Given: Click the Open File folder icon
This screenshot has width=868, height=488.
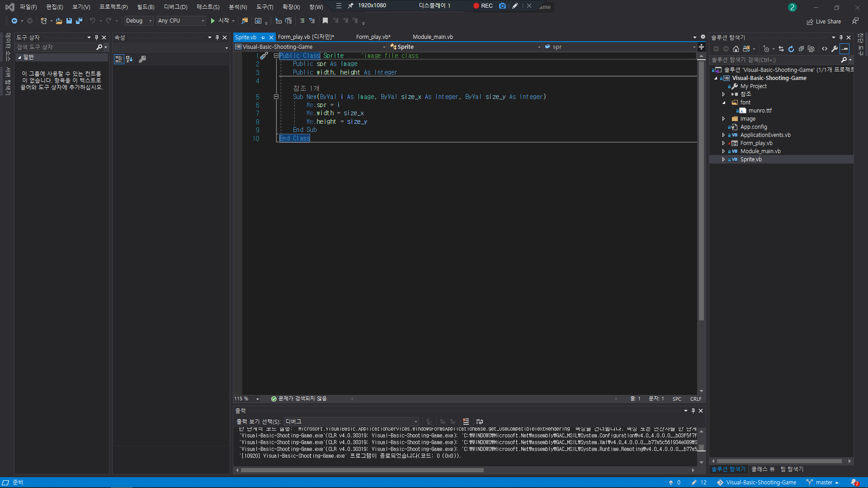Looking at the screenshot, I should pyautogui.click(x=59, y=21).
